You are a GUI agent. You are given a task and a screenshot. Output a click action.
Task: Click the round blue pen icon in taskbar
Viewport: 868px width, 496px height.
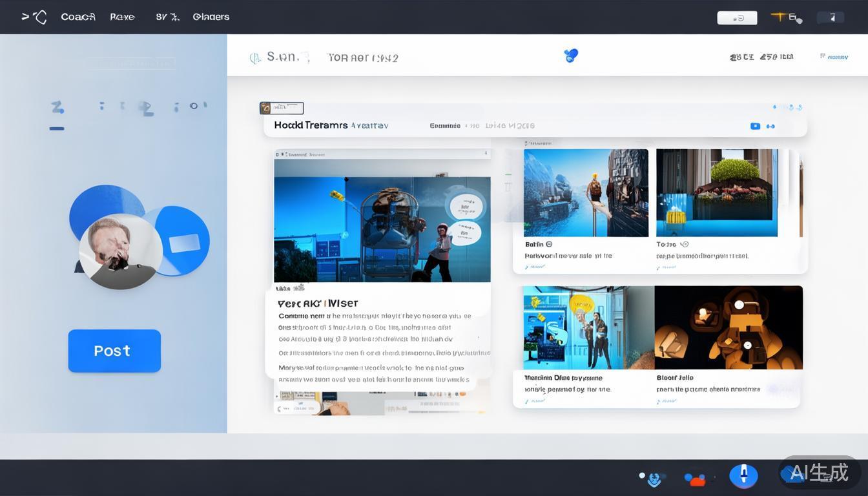[743, 476]
